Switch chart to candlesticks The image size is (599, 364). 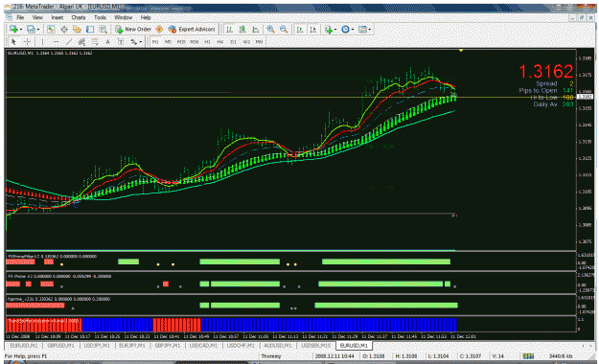click(x=242, y=29)
